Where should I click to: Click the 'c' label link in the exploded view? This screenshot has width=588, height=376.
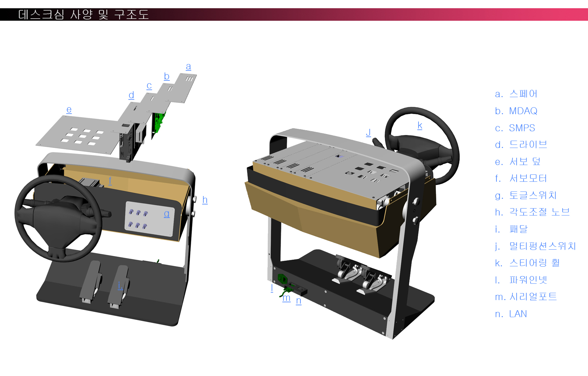tap(149, 86)
